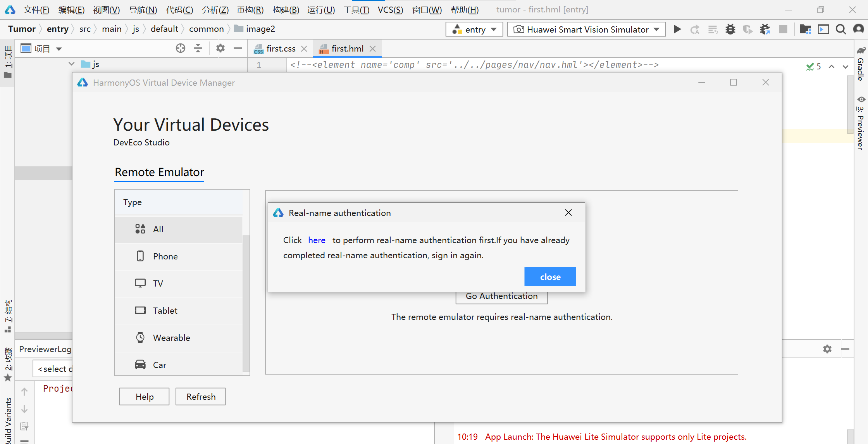Click the soft-wrap icon in log panel
Screen dimensions: 868x444
coord(24,426)
